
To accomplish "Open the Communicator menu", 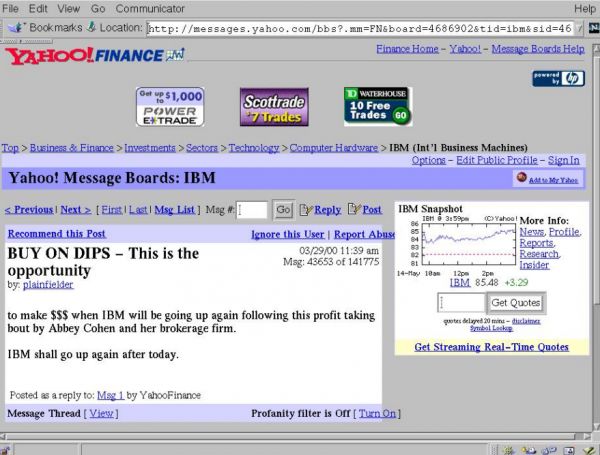I will click(146, 8).
